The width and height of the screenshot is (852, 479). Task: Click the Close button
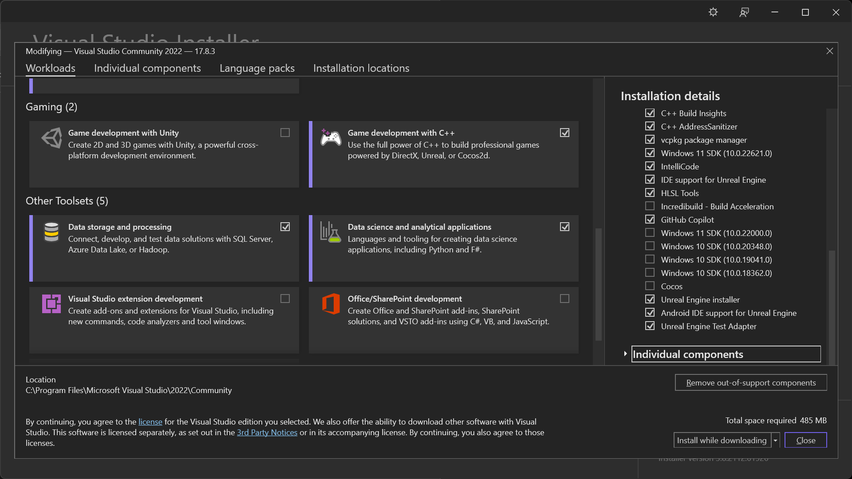click(x=806, y=440)
